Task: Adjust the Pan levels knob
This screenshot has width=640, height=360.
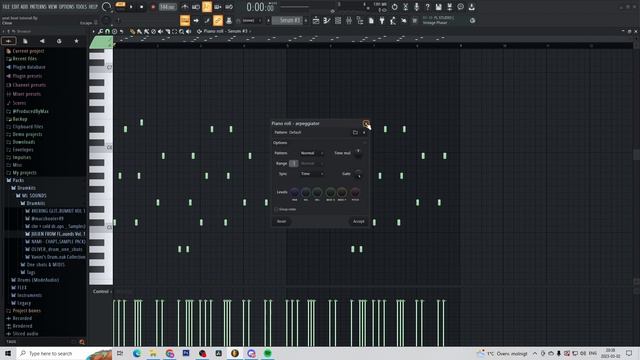Action: pos(294,192)
